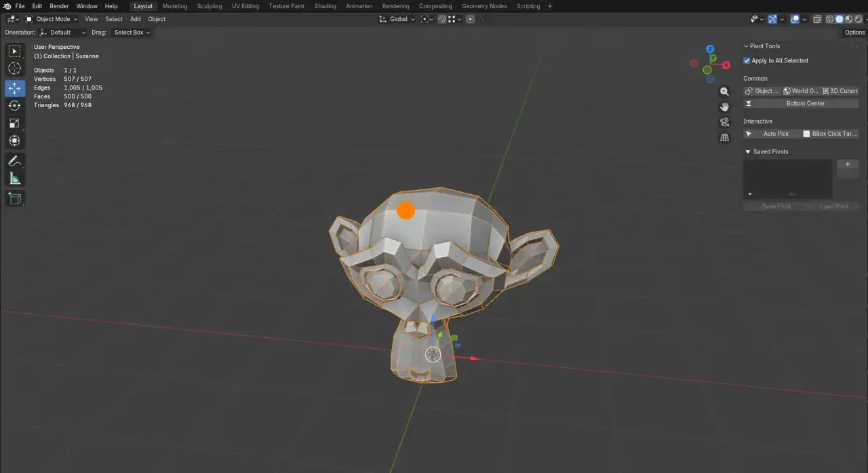Collapse the Saved Pivots section

(x=748, y=152)
